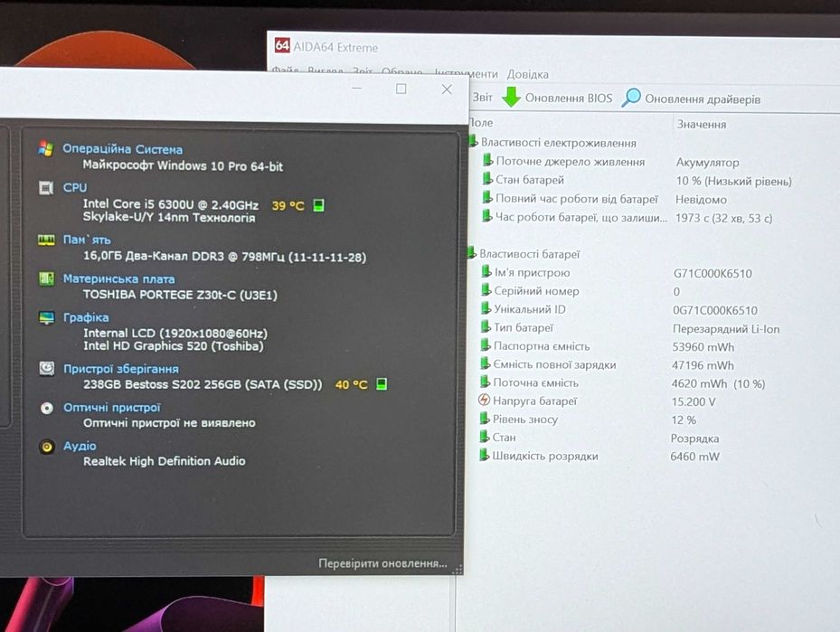Screen dimensions: 840x632
Task: Click the Операційна Система link
Action: [x=122, y=149]
